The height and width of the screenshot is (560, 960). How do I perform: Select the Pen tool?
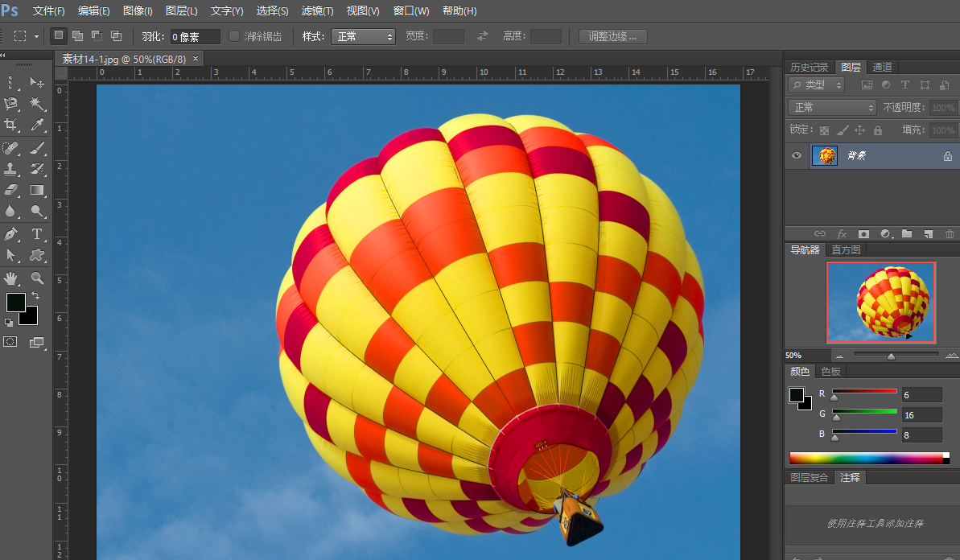[10, 234]
